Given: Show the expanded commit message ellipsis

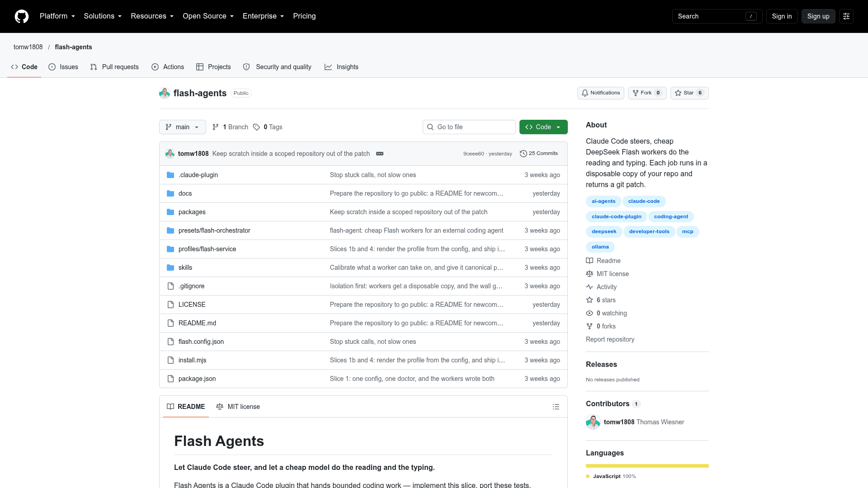Looking at the screenshot, I should (380, 154).
